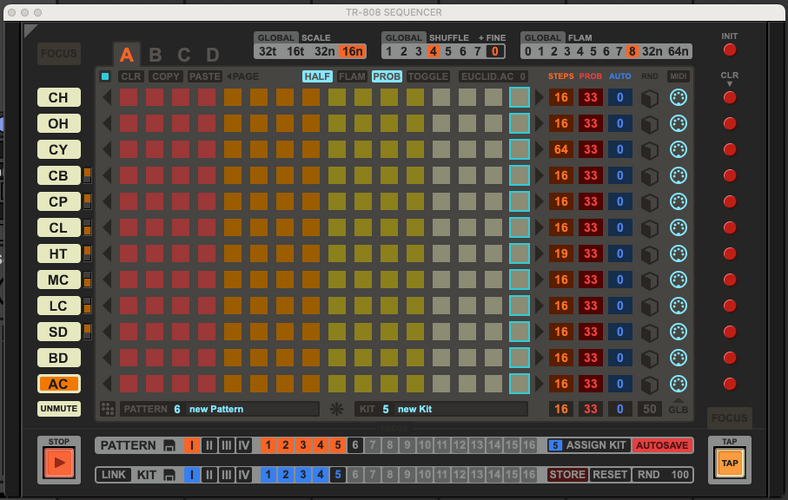Click the red clear dot for LC row

tap(730, 306)
